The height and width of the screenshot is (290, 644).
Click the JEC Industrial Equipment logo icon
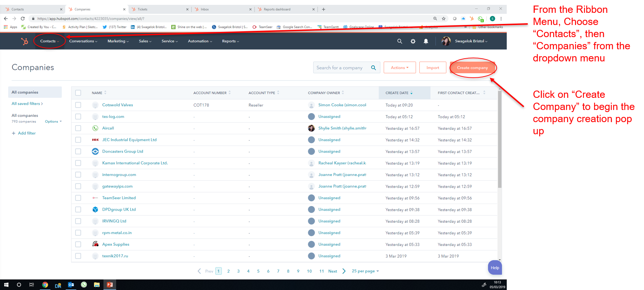95,140
